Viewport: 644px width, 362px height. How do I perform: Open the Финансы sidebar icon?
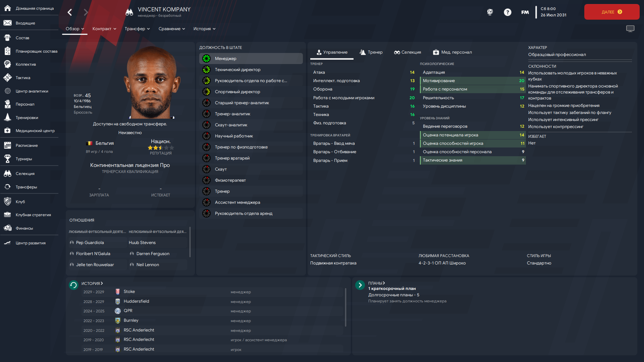click(7, 228)
